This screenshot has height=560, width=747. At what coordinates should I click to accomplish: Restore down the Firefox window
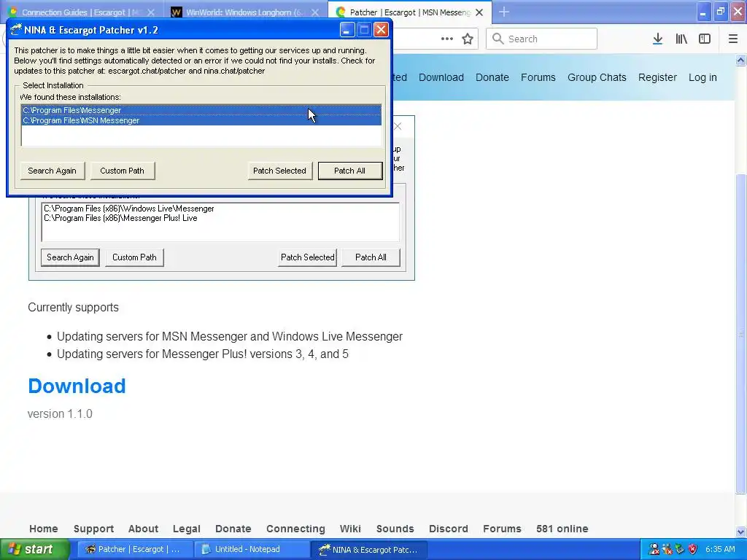click(x=720, y=12)
